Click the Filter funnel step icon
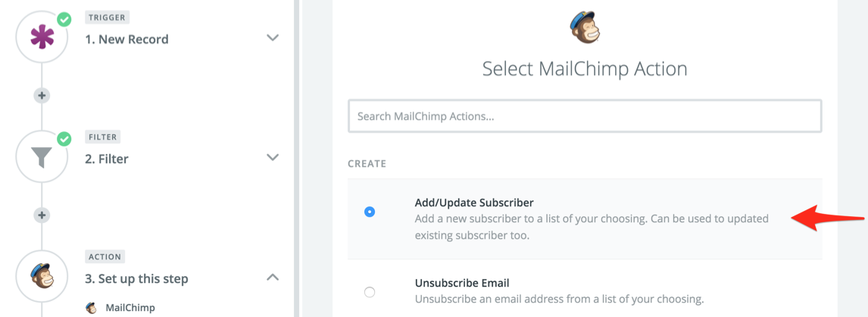Image resolution: width=868 pixels, height=317 pixels. pos(42,158)
